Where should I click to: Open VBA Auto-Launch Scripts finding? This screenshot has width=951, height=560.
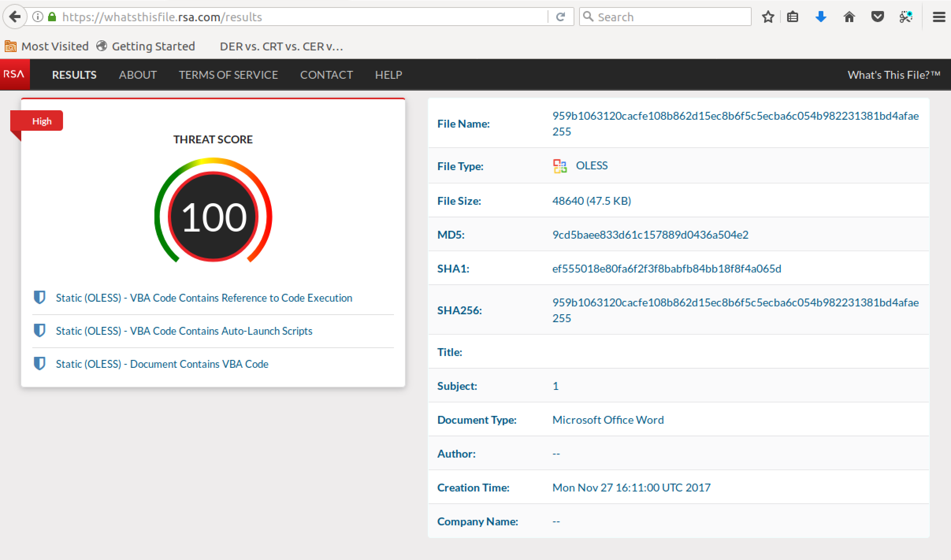point(184,331)
